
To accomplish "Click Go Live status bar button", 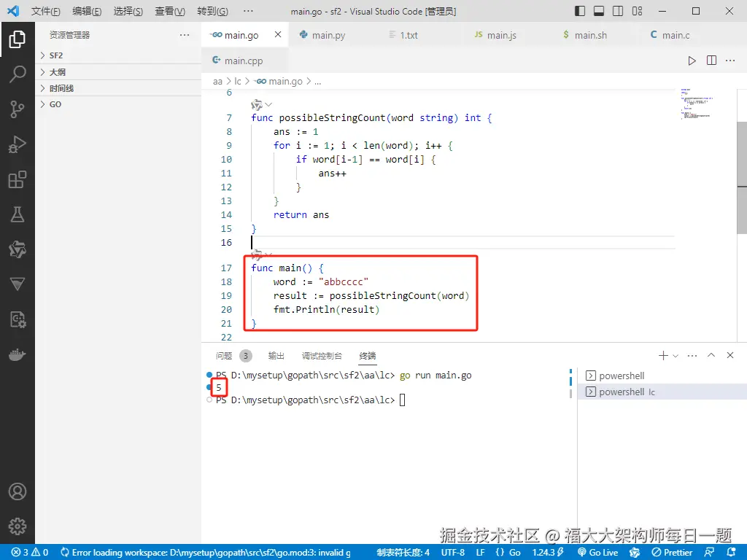I will (x=598, y=553).
